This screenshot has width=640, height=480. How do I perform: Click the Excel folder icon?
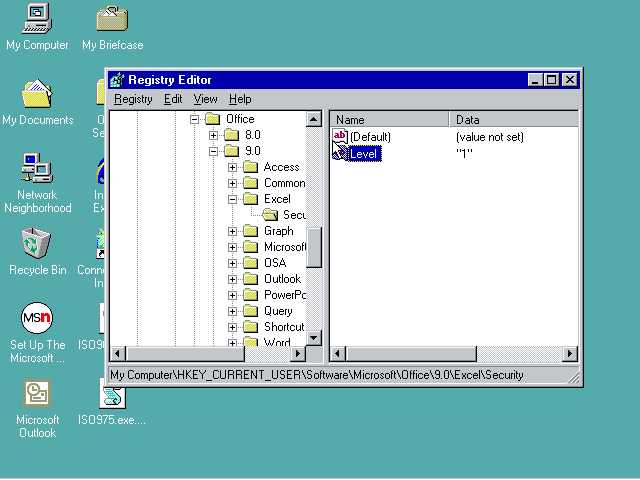pos(251,199)
